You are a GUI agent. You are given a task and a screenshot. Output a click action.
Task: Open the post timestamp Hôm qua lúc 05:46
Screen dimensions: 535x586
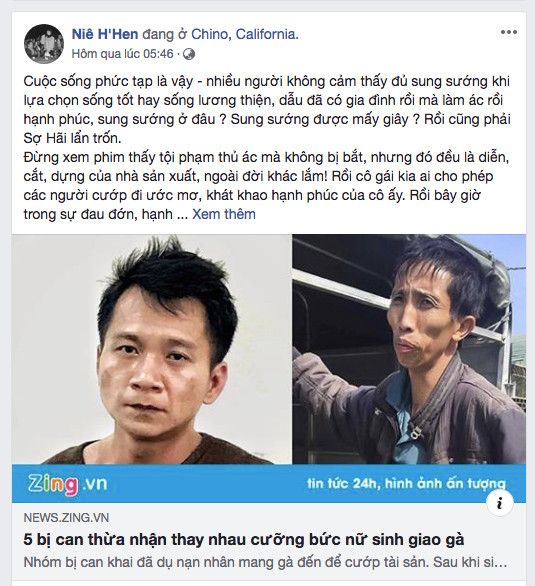point(123,54)
